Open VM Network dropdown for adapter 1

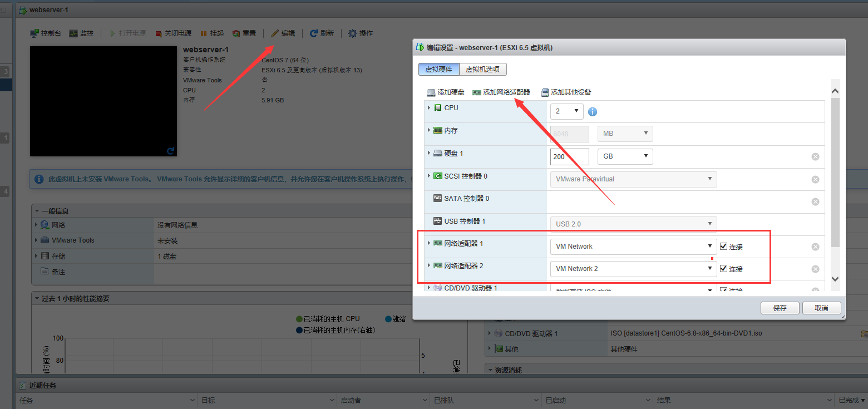point(634,247)
